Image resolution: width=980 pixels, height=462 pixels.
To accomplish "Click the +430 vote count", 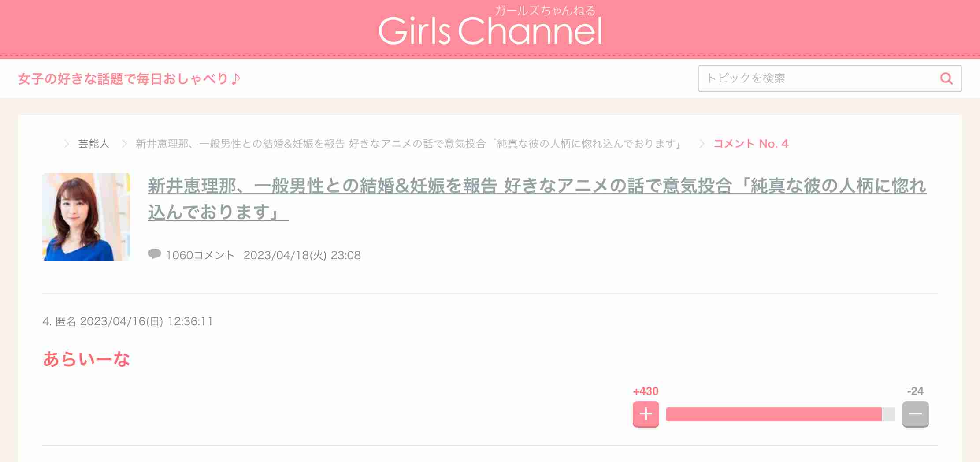I will (x=646, y=391).
